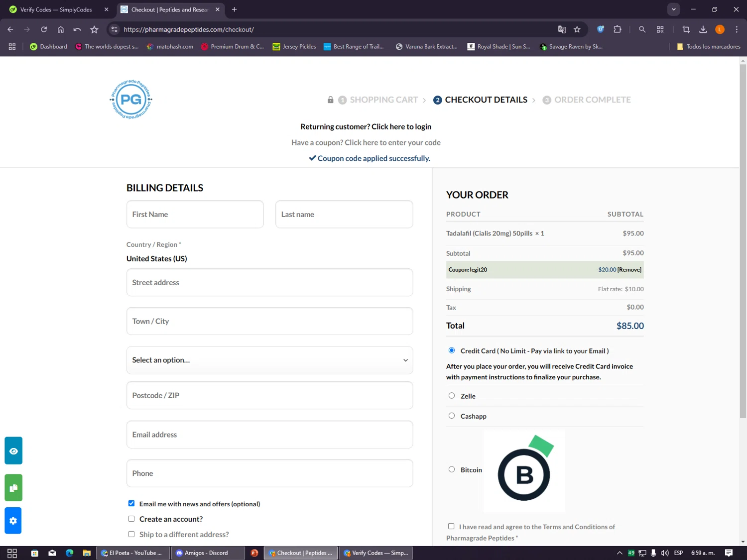
Task: Open the browser downloads icon
Action: click(x=703, y=29)
